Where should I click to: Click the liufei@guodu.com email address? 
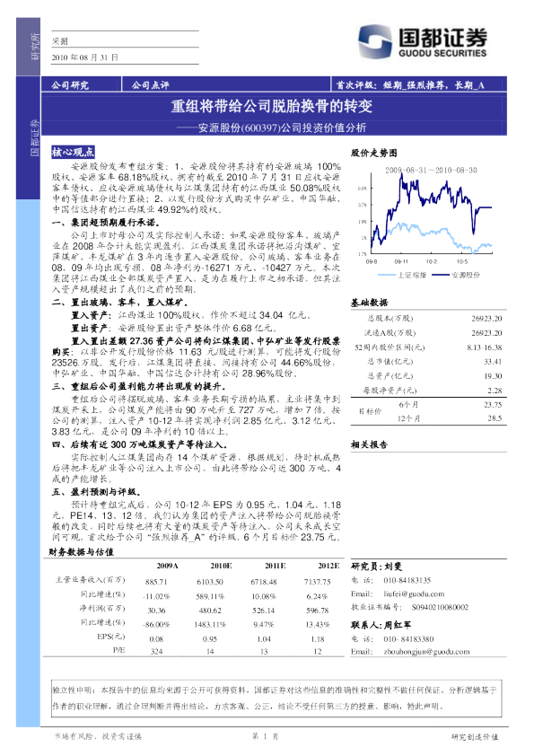(414, 594)
